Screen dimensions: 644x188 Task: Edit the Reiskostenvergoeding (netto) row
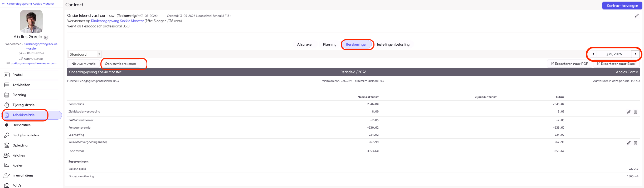click(x=629, y=143)
